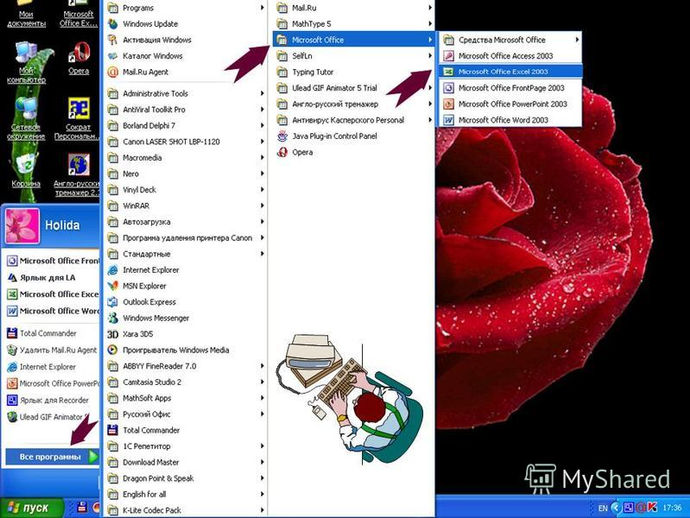Open pinned Microsoft Office Word in Start menu
The width and height of the screenshot is (690, 518).
(52, 311)
